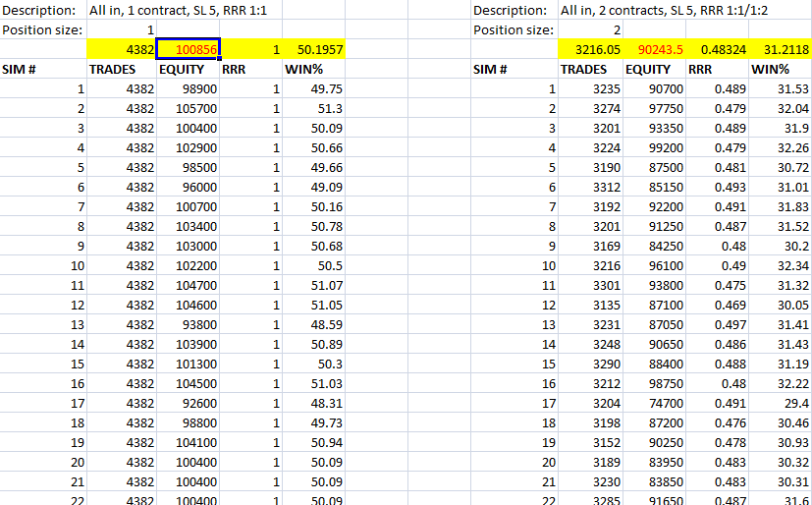Screen dimensions: 812x505
Task: Select equity cell 104100
Action: [188, 443]
